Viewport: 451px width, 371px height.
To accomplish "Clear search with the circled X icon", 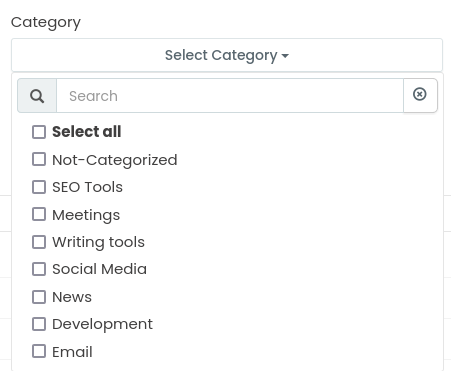I will coord(420,94).
